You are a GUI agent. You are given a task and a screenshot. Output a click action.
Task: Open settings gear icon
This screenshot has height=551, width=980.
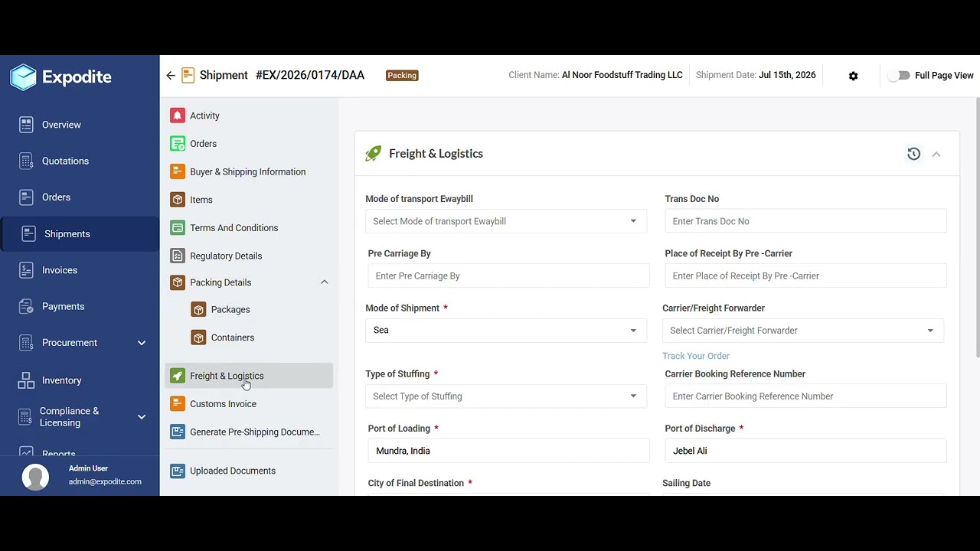[853, 76]
